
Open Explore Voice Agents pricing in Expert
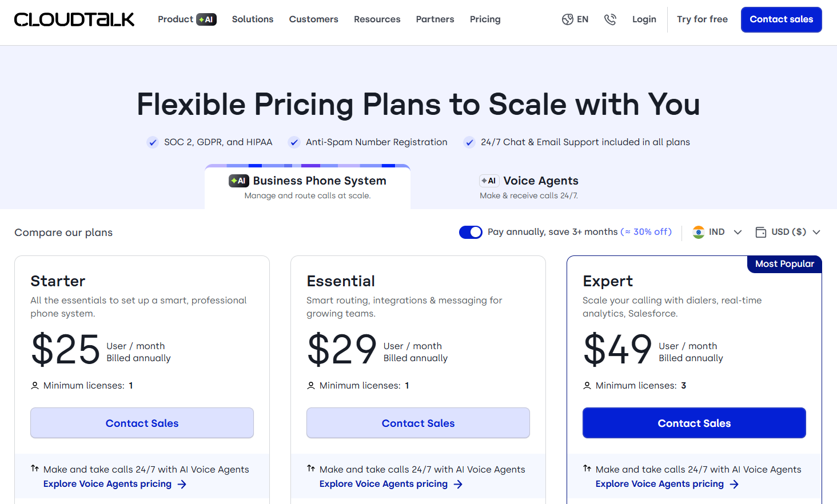[x=660, y=484]
